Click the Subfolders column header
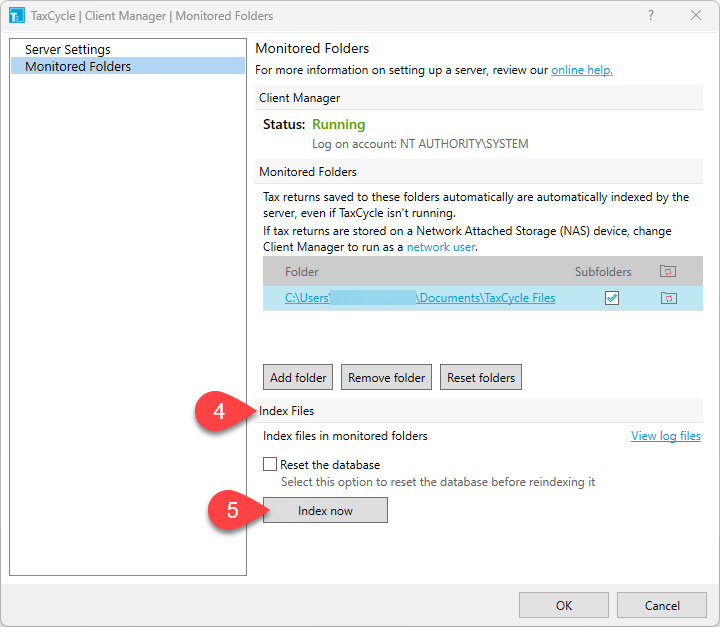 [603, 271]
